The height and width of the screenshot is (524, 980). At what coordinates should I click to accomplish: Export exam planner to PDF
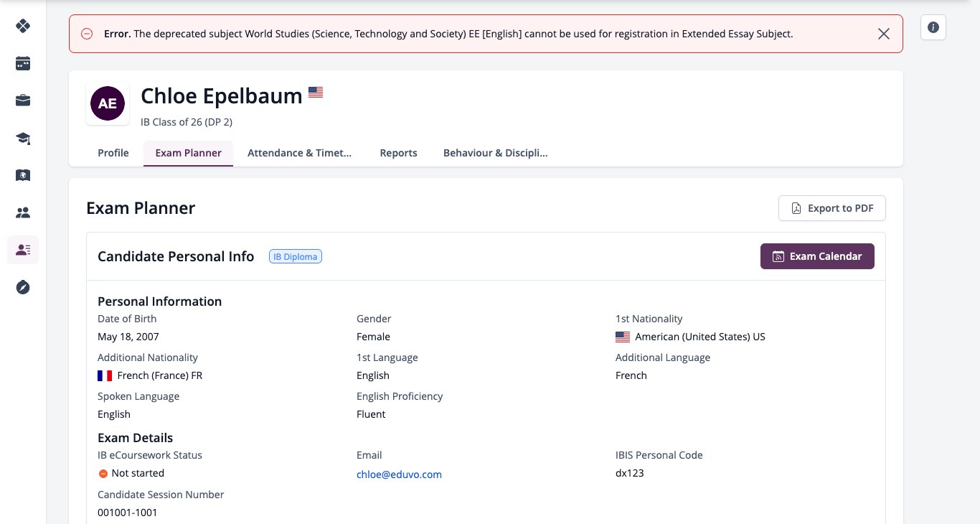(832, 208)
